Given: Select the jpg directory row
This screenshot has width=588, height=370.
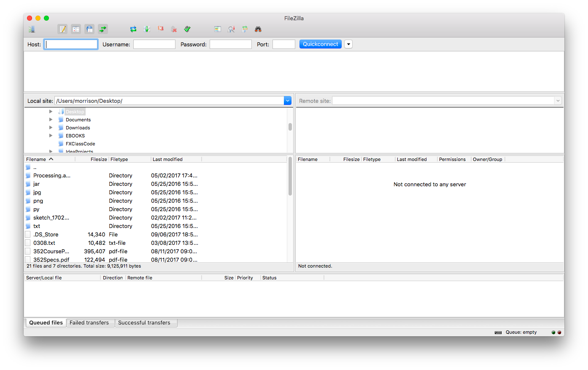Looking at the screenshot, I should pos(156,193).
